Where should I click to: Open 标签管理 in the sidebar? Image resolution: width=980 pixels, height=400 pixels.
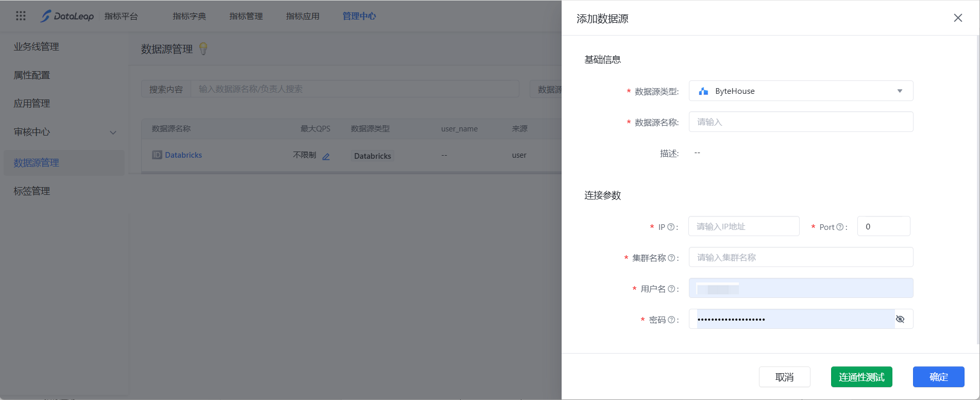point(32,191)
